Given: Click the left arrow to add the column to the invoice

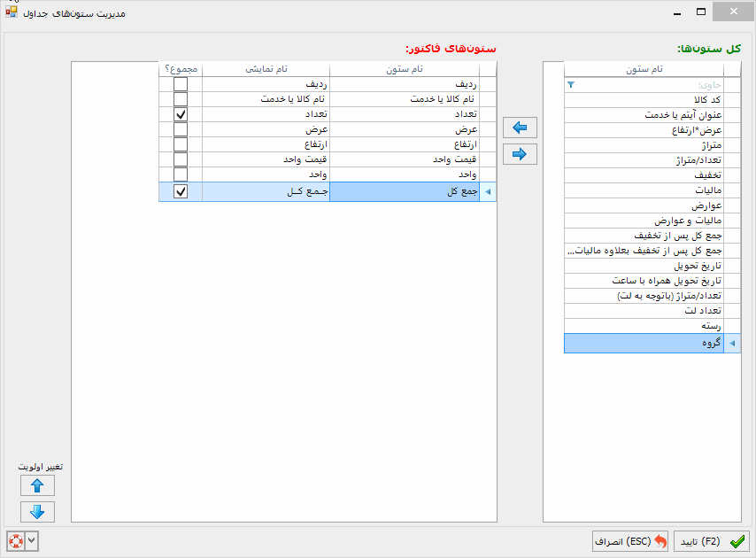Looking at the screenshot, I should coord(520,128).
